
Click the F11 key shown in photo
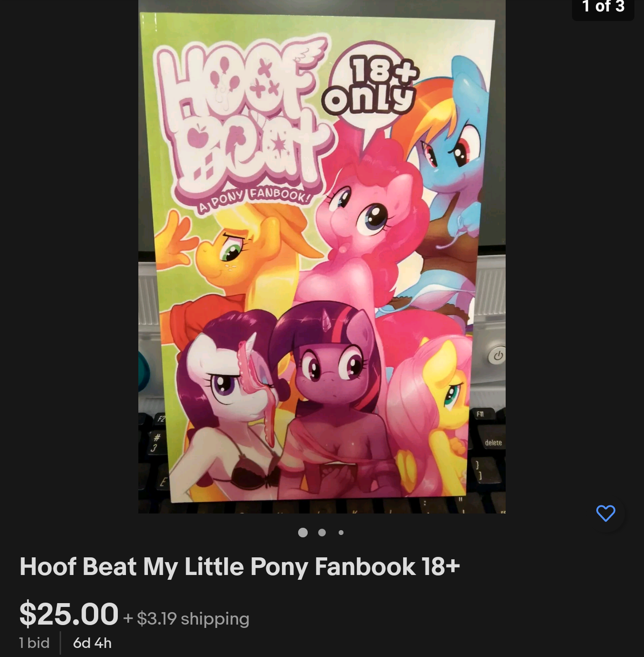[480, 414]
